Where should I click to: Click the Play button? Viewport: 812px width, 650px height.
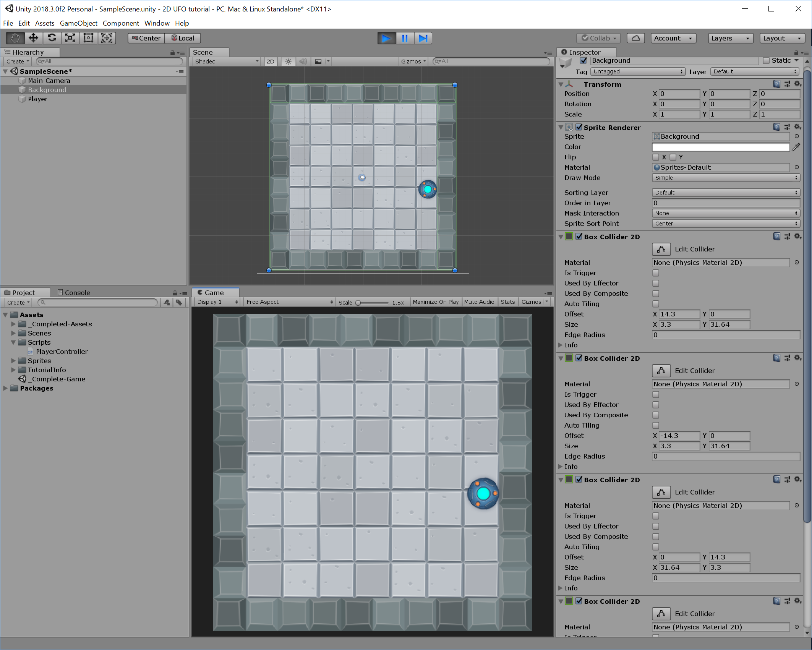(x=386, y=38)
